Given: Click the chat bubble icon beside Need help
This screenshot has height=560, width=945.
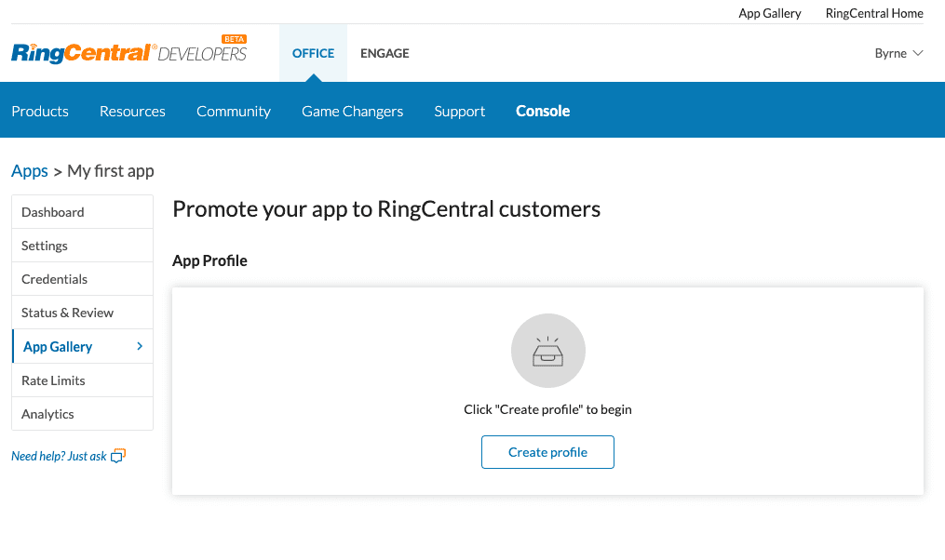Looking at the screenshot, I should [118, 456].
